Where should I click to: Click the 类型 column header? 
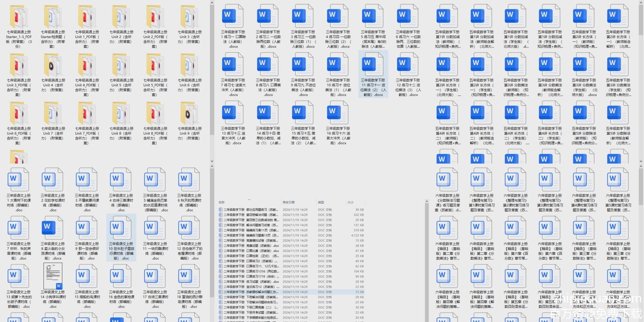tap(321, 202)
